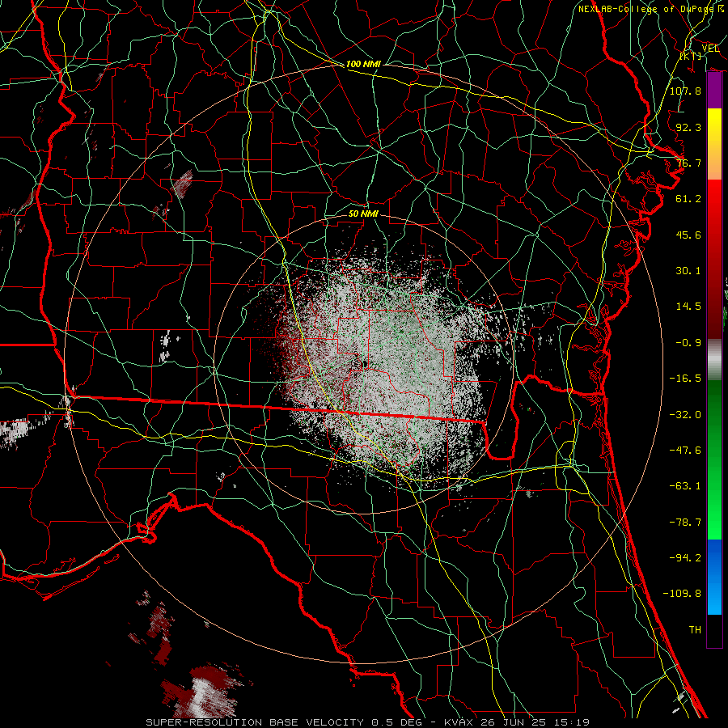The image size is (728, 728).
Task: Click the 45.6 legend value
Action: pyautogui.click(x=688, y=235)
